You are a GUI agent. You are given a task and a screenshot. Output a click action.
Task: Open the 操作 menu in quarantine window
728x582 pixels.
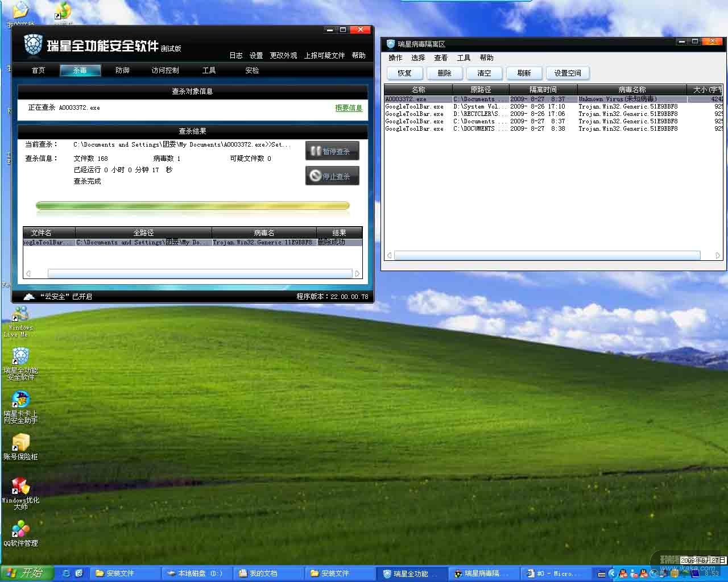tap(395, 58)
